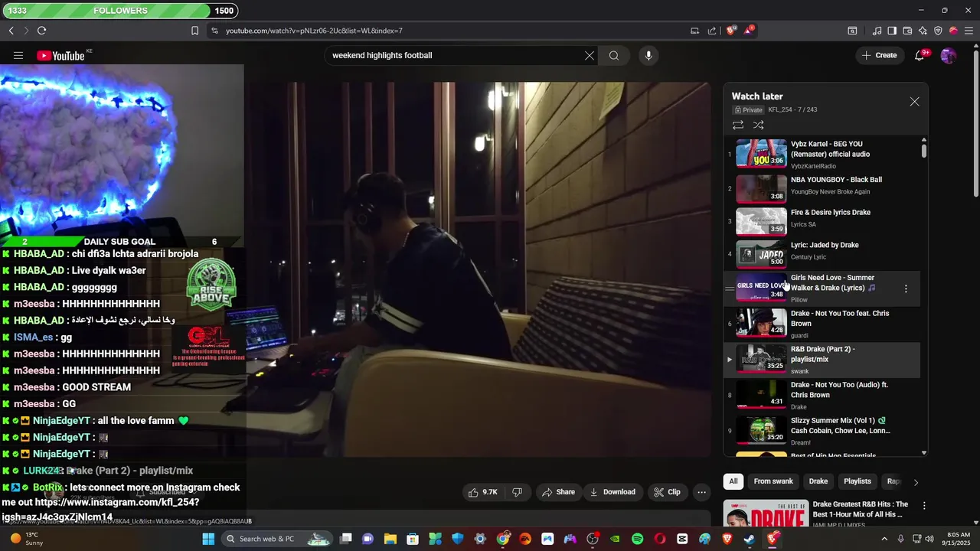Open the browser media control music-note icon
980x551 pixels.
tap(877, 31)
